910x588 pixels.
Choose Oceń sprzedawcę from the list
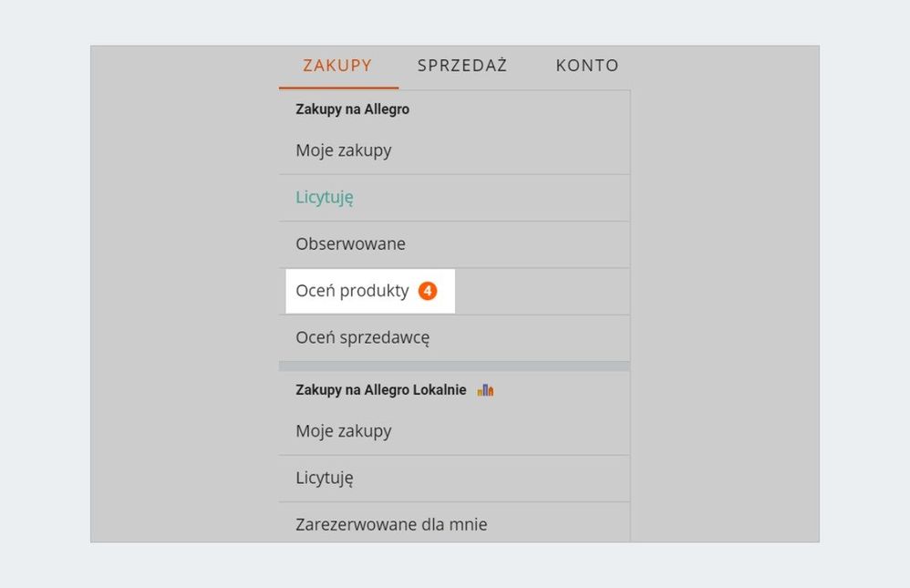(363, 337)
